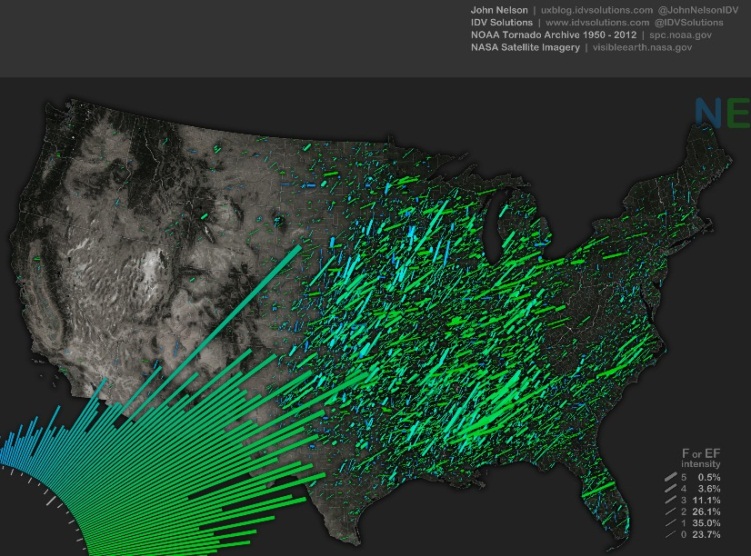Click the F or EF intensity heading

click(x=701, y=459)
